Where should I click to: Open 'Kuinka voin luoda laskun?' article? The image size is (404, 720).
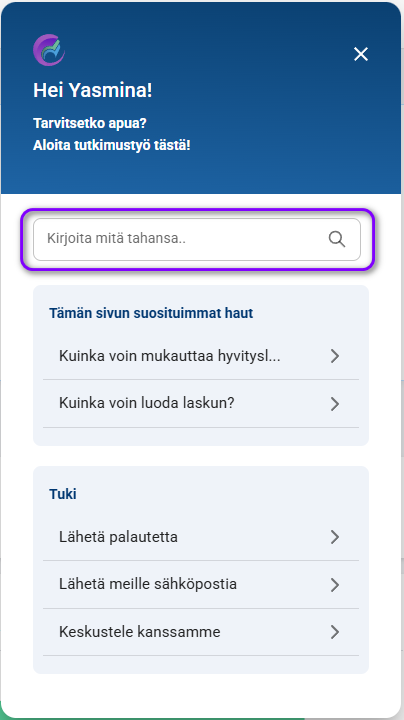(x=201, y=404)
